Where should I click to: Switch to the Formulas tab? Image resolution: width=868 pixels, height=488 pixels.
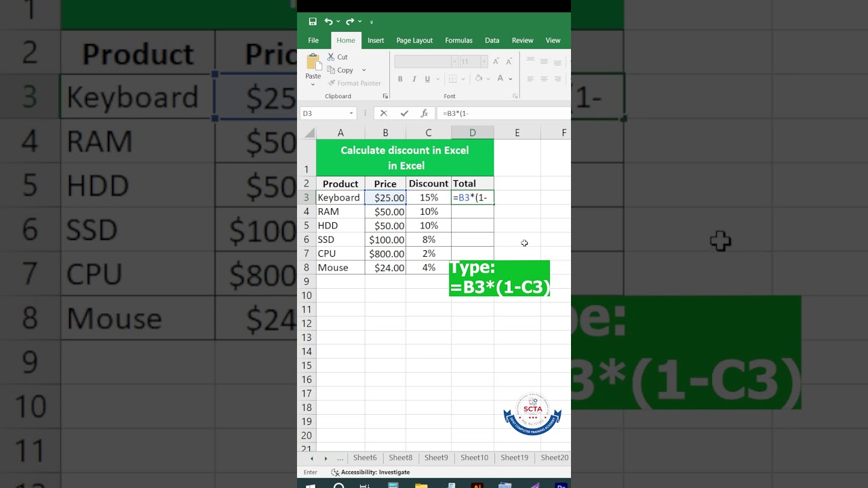458,40
